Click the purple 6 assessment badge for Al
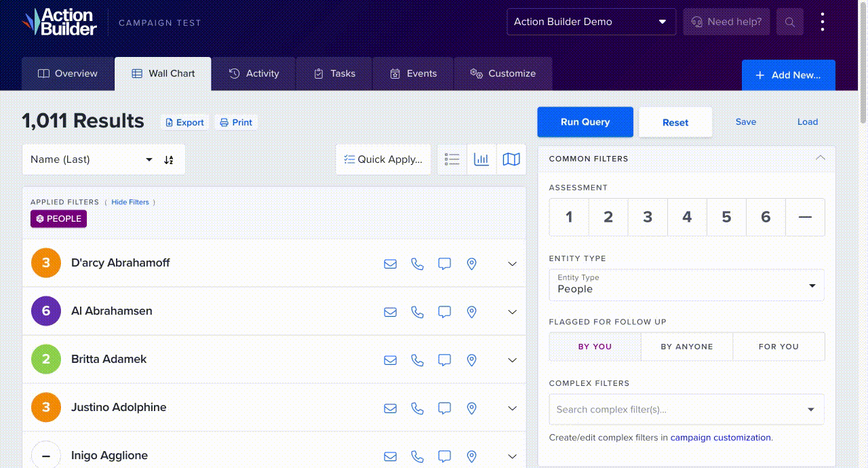 [46, 311]
